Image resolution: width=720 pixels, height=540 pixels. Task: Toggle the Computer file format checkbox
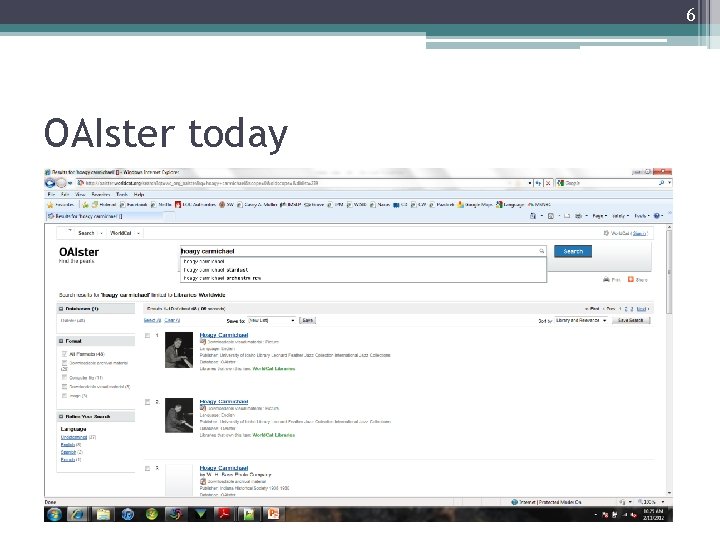64,377
